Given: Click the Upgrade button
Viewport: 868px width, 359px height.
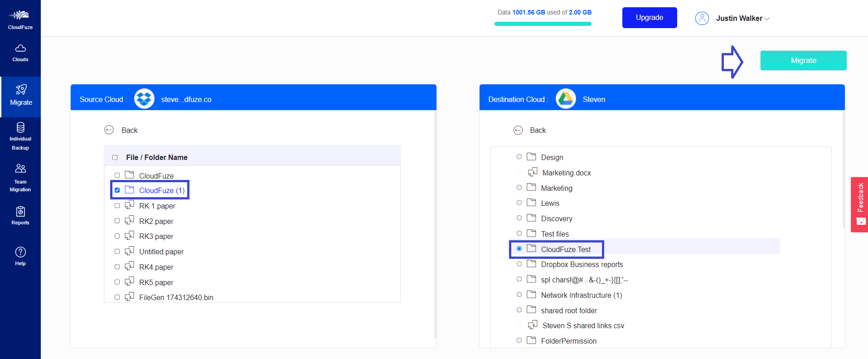Looking at the screenshot, I should click(650, 18).
